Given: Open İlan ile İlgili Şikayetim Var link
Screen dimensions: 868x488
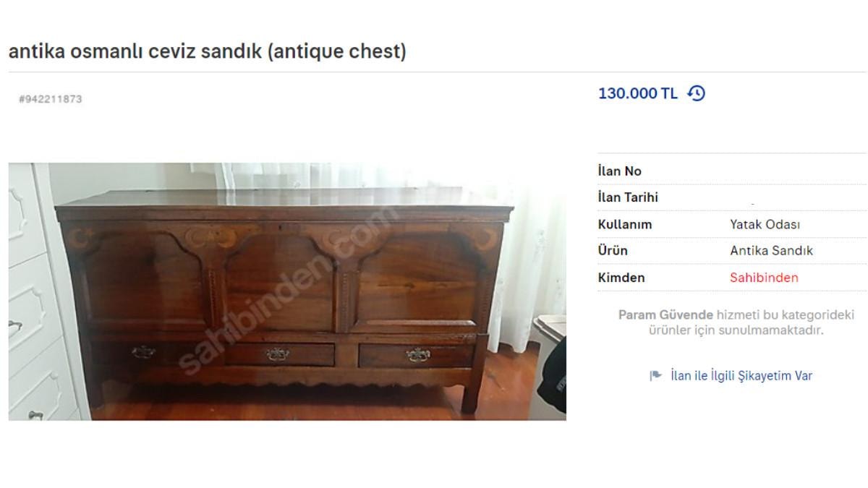Looking at the screenshot, I should (741, 375).
